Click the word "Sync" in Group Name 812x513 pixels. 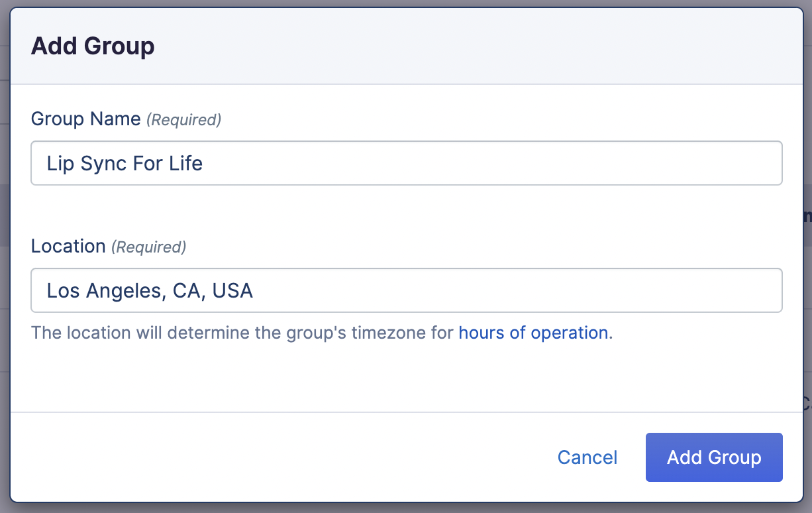(103, 163)
